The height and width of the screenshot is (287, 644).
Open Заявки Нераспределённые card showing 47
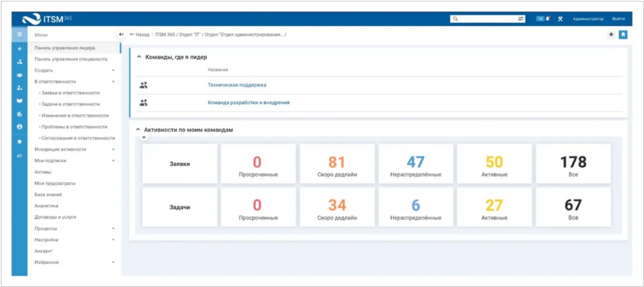(416, 163)
